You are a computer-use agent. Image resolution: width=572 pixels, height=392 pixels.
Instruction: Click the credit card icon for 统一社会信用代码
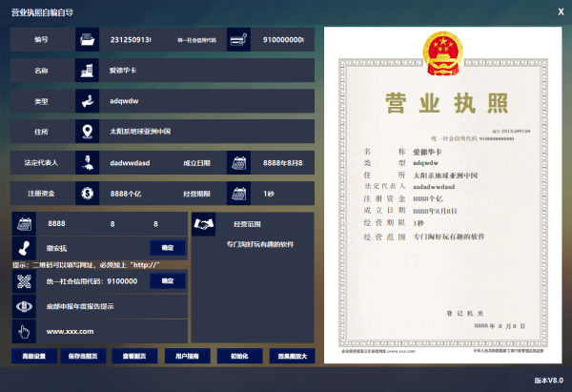pyautogui.click(x=236, y=41)
